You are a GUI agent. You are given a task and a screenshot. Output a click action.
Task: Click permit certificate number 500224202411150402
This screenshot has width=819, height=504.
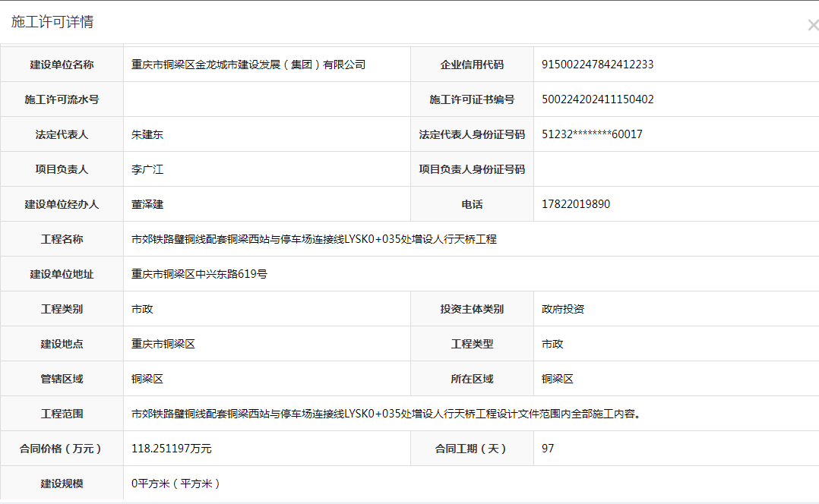point(597,99)
